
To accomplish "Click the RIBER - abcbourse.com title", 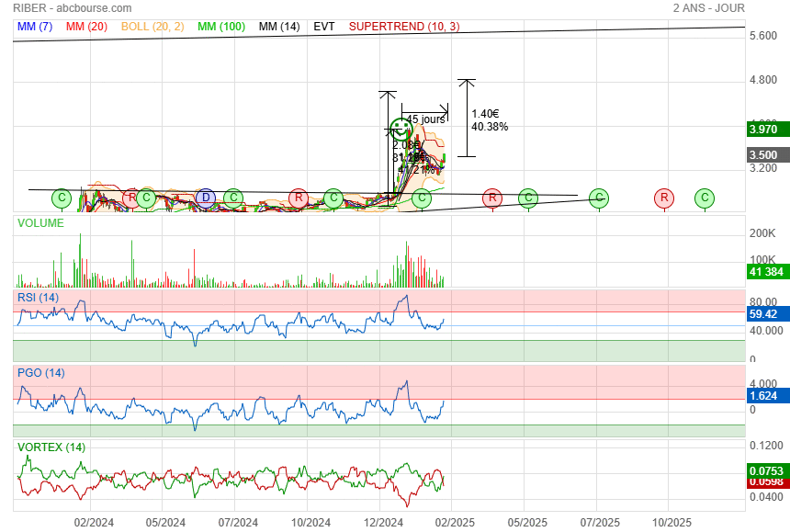I will pos(72,8).
